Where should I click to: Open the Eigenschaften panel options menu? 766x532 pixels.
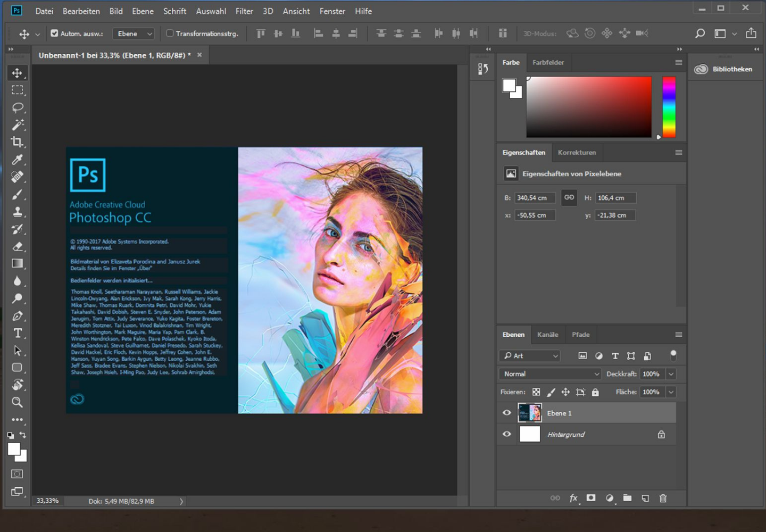(678, 152)
